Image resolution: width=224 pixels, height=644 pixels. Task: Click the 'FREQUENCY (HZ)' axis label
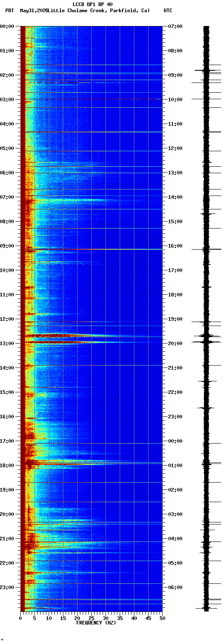(96, 622)
